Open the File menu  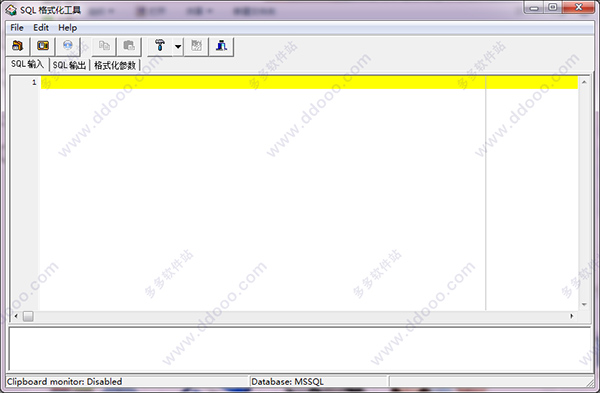17,28
